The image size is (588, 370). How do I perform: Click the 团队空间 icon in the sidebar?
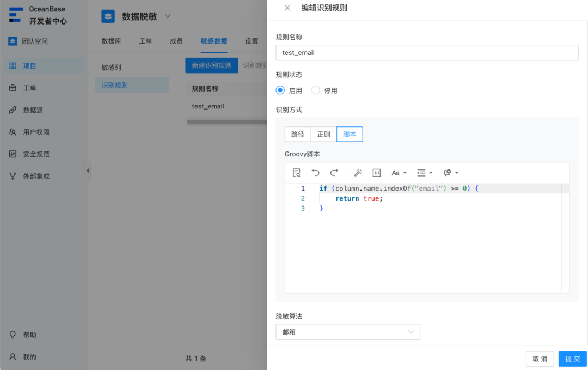(12, 41)
